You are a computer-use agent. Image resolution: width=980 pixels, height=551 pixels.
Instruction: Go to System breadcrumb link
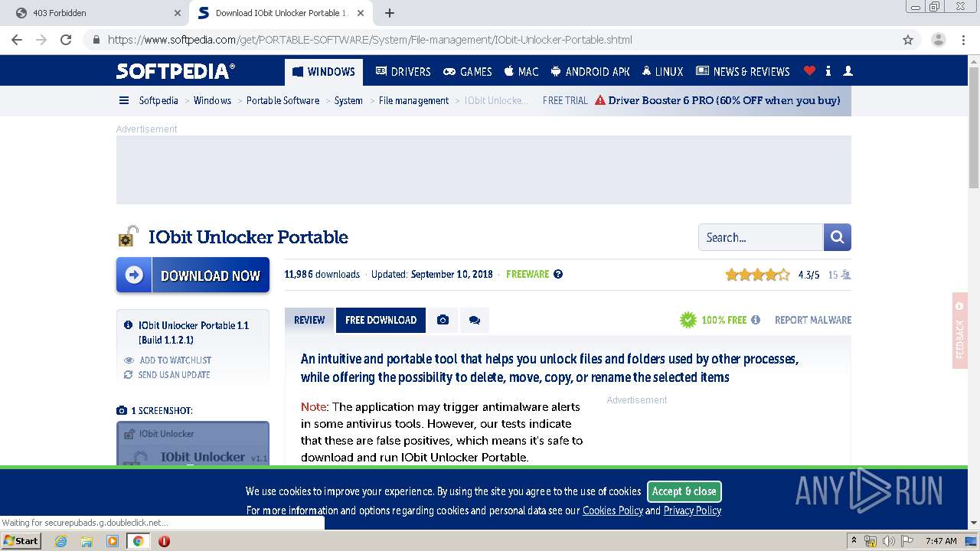(348, 100)
